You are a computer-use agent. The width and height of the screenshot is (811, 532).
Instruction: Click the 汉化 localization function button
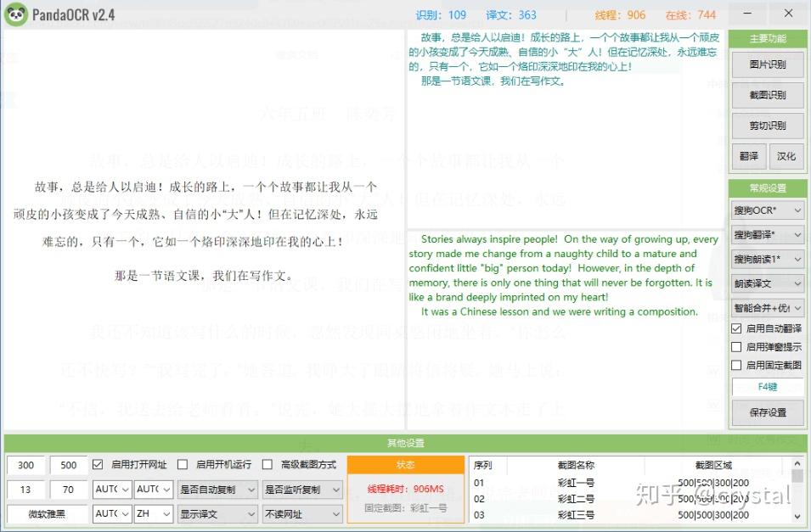click(x=786, y=158)
